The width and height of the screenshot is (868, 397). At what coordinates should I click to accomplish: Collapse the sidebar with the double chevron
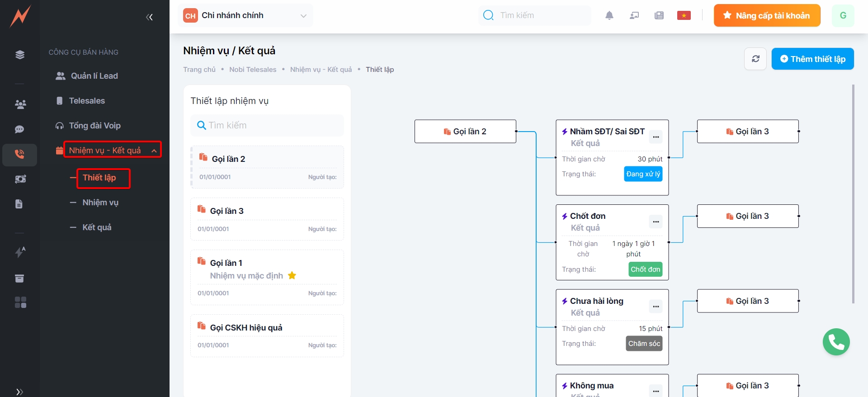pyautogui.click(x=150, y=17)
